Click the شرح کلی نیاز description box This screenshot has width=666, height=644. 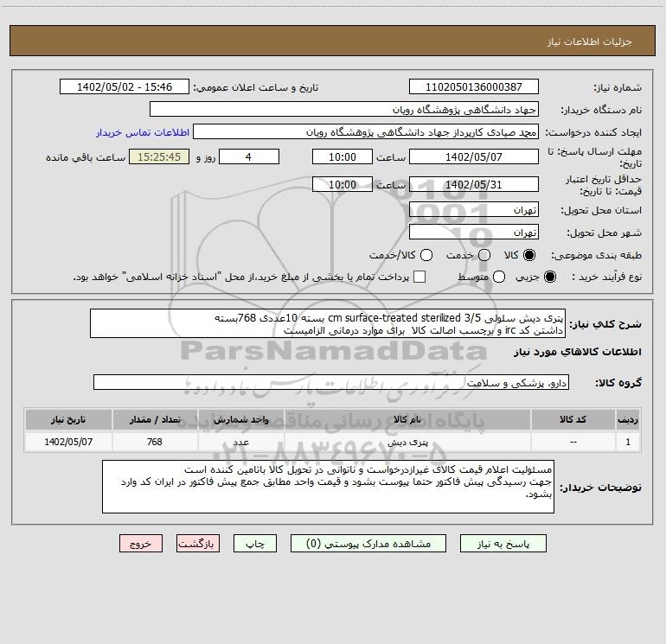[328, 323]
